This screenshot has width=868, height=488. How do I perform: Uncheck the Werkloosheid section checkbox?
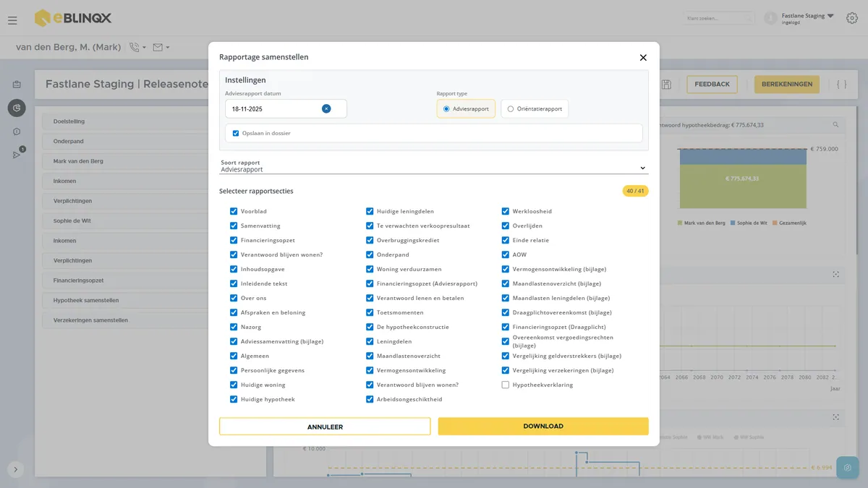(506, 211)
